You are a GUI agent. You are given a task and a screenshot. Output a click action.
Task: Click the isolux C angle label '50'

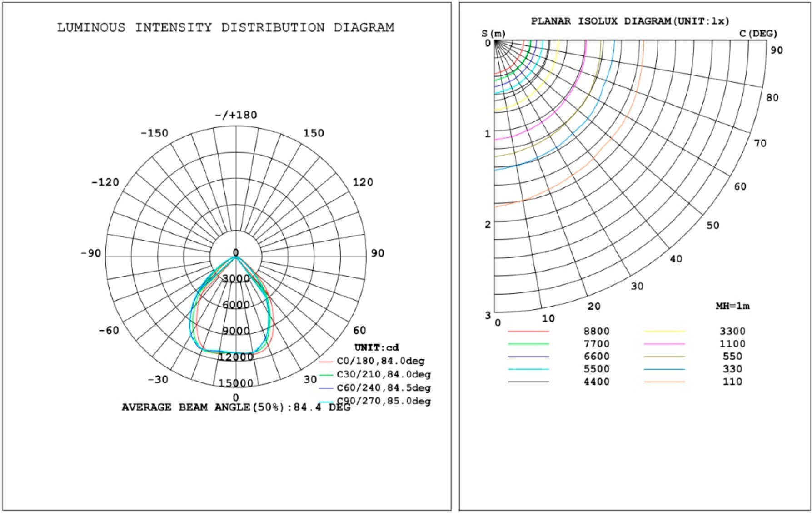point(712,225)
